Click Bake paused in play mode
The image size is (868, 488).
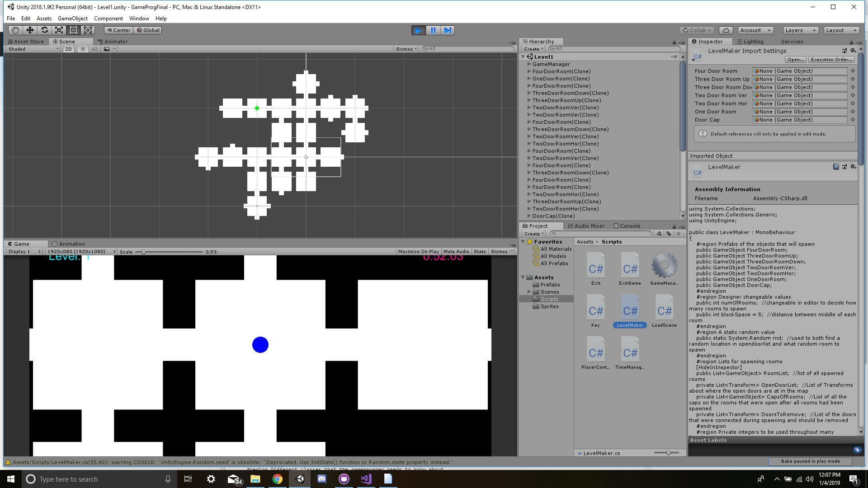click(x=811, y=461)
